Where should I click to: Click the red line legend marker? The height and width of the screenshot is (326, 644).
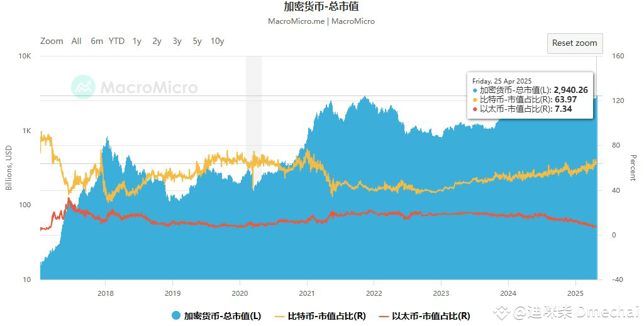pyautogui.click(x=383, y=316)
